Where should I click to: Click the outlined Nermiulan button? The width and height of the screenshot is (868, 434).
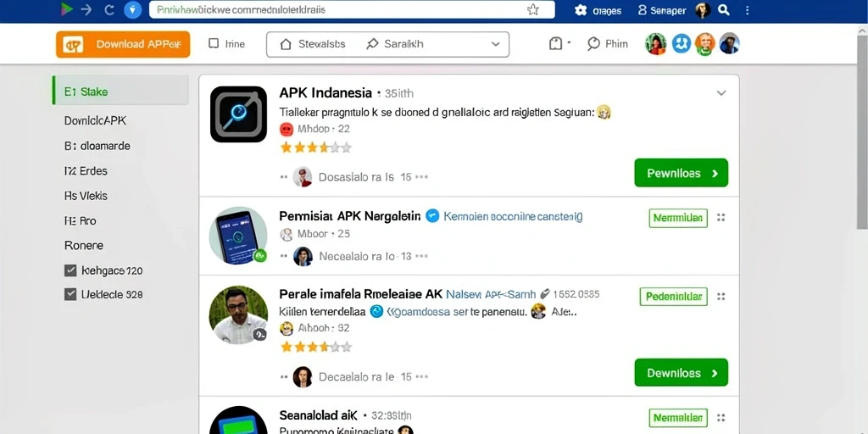678,218
